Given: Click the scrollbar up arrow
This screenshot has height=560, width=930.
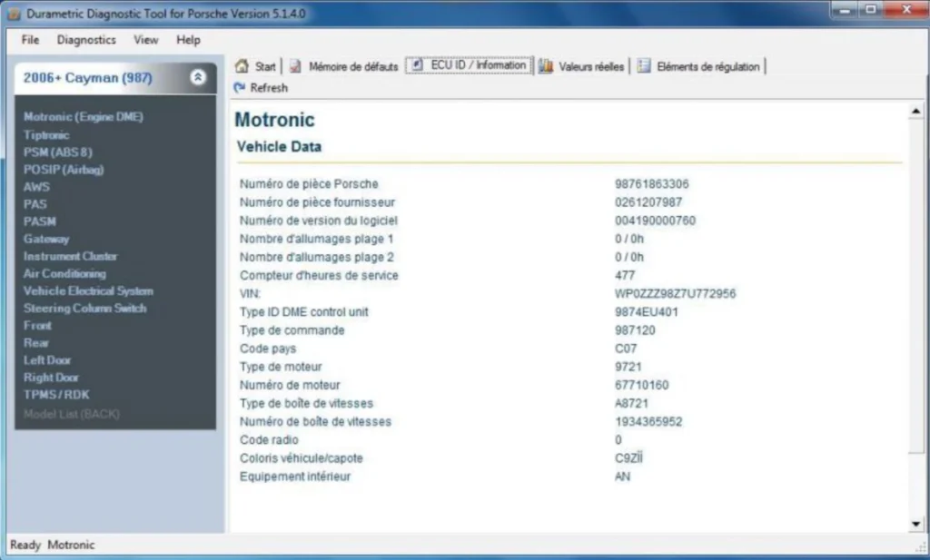Looking at the screenshot, I should coord(915,112).
